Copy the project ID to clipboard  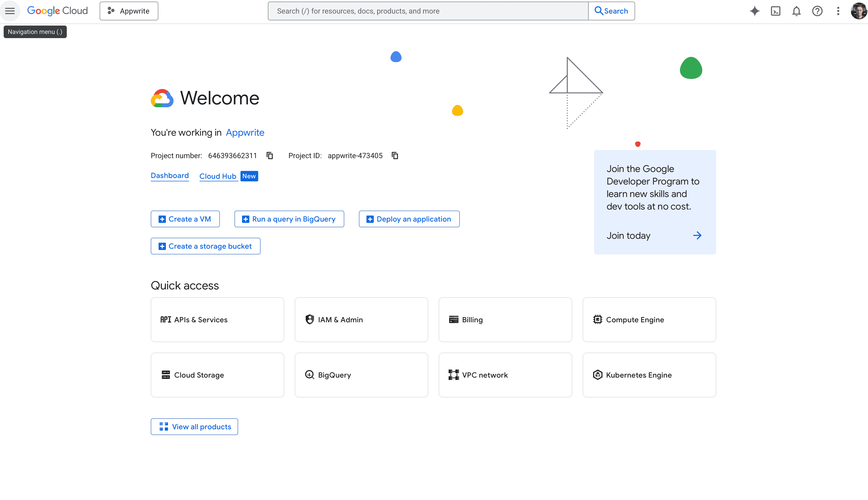click(x=395, y=156)
